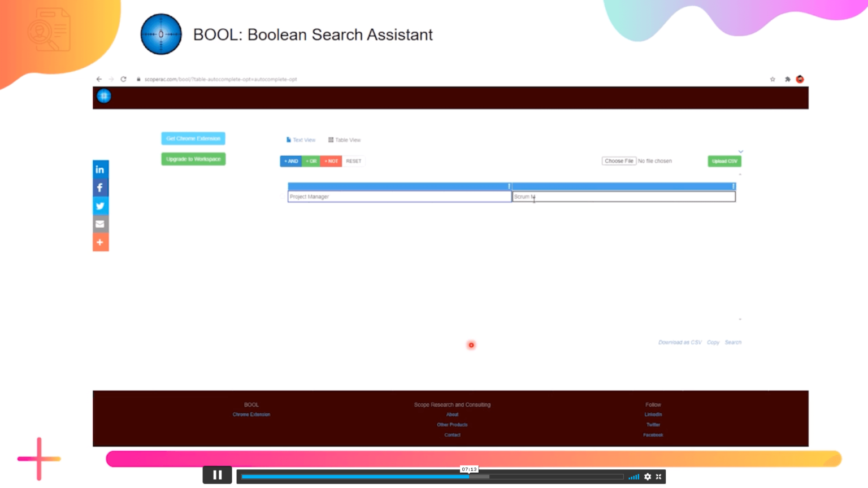Click Choose File to pick a CSV
This screenshot has width=868, height=488.
(619, 161)
